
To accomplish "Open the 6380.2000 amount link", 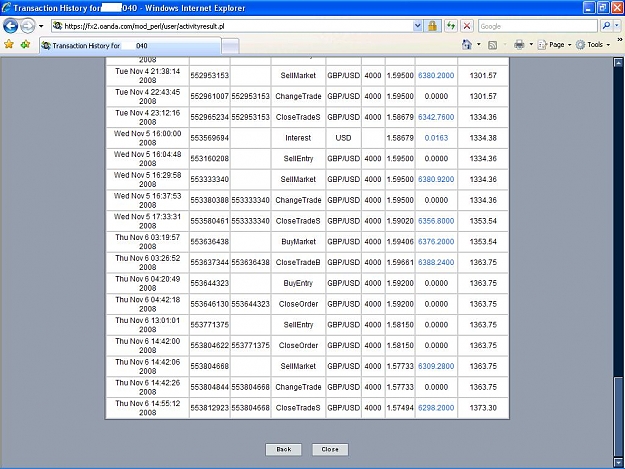I will 436,75.
